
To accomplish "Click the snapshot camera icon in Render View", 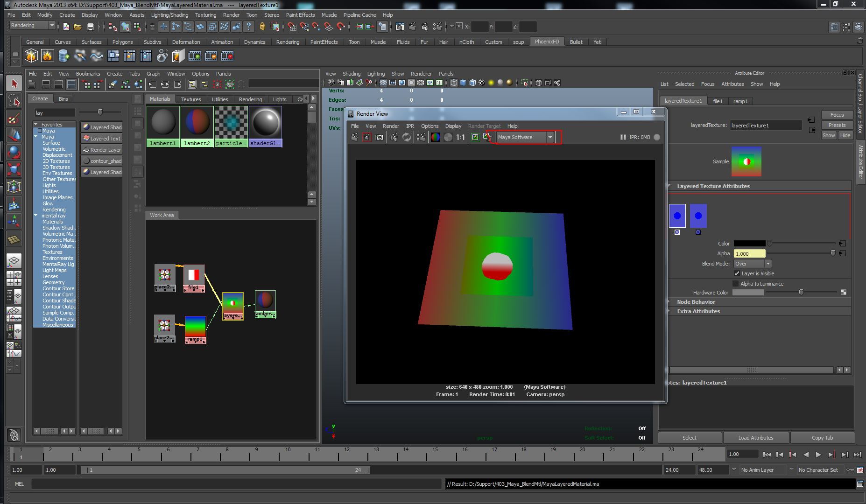I will 380,137.
